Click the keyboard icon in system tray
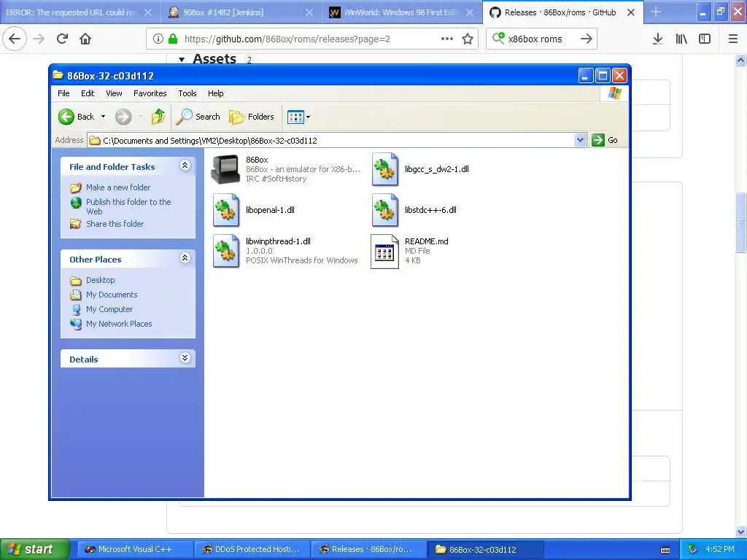Viewport: 747px width, 560px height. click(665, 550)
